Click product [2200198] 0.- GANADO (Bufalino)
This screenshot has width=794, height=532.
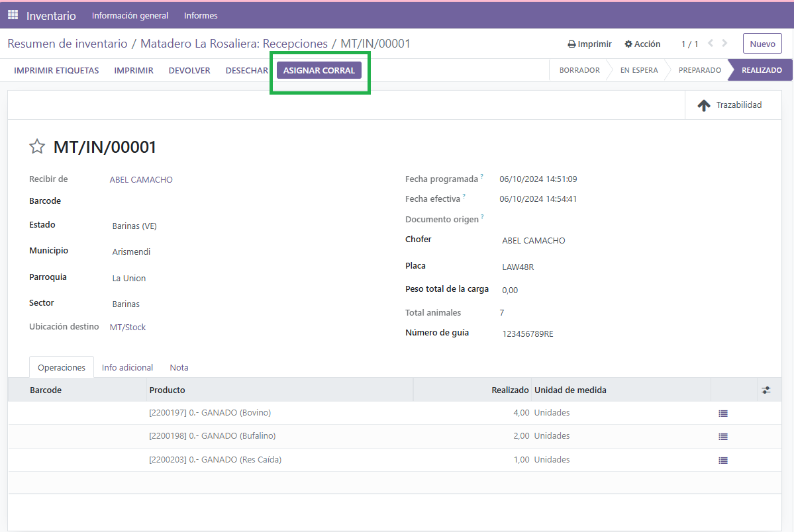pos(212,436)
